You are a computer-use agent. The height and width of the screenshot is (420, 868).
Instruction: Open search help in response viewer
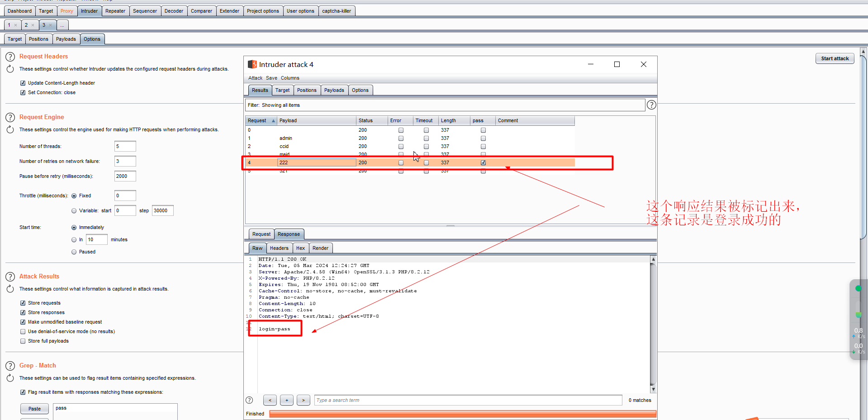[249, 400]
